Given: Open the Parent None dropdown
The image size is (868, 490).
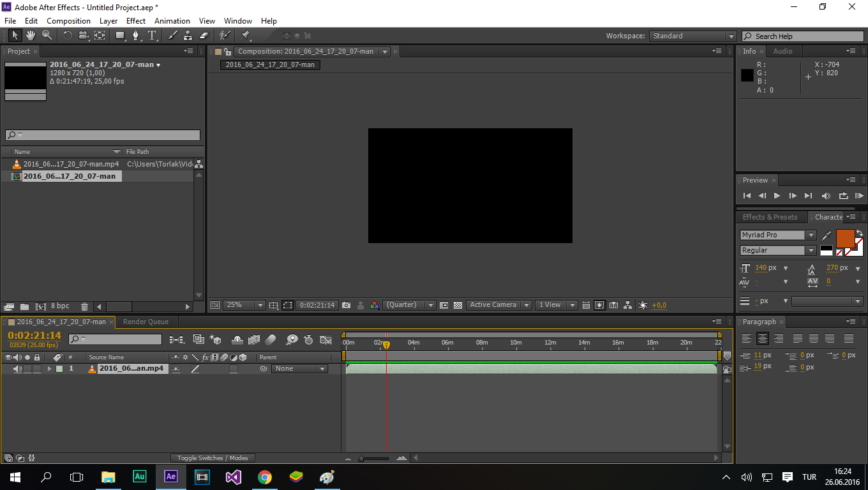Looking at the screenshot, I should pos(299,369).
